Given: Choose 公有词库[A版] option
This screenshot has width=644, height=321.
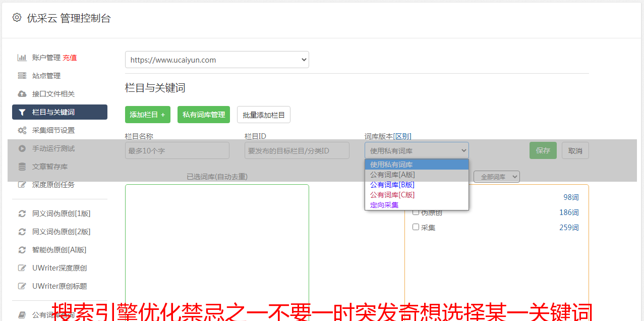Looking at the screenshot, I should (x=417, y=175).
